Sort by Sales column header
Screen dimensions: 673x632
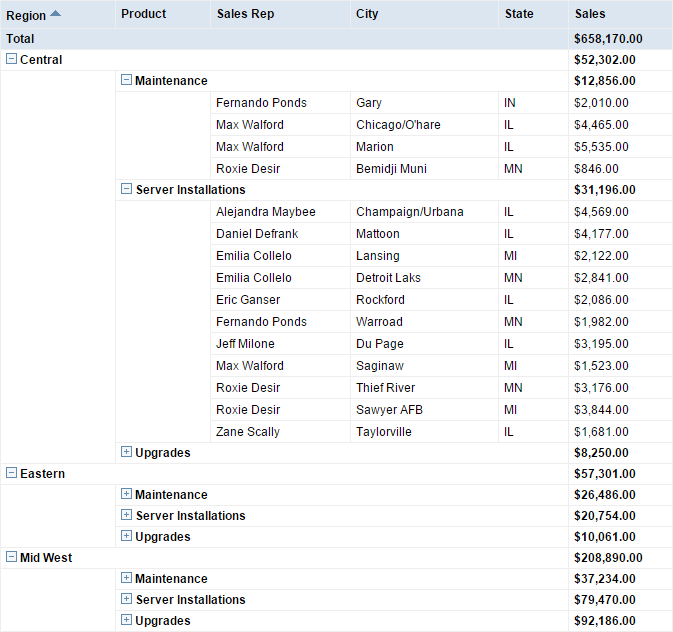(x=590, y=14)
